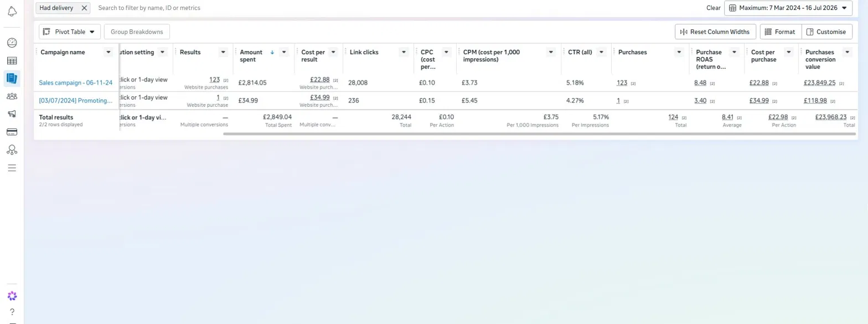868x324 pixels.
Task: Click the 236 link clicks cell
Action: pyautogui.click(x=354, y=100)
